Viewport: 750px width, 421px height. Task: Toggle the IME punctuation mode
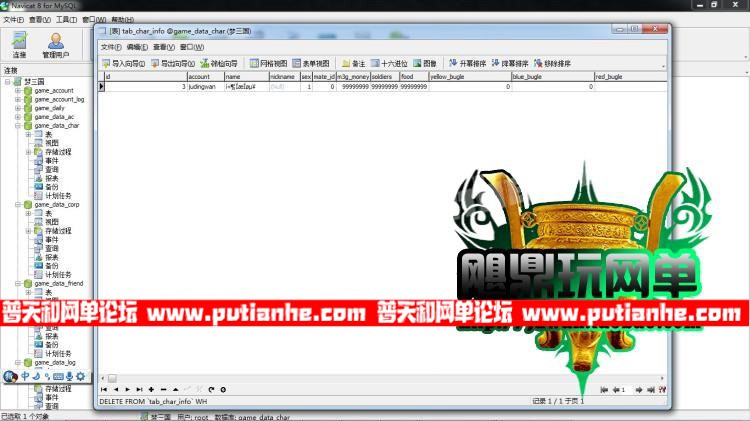click(x=47, y=377)
